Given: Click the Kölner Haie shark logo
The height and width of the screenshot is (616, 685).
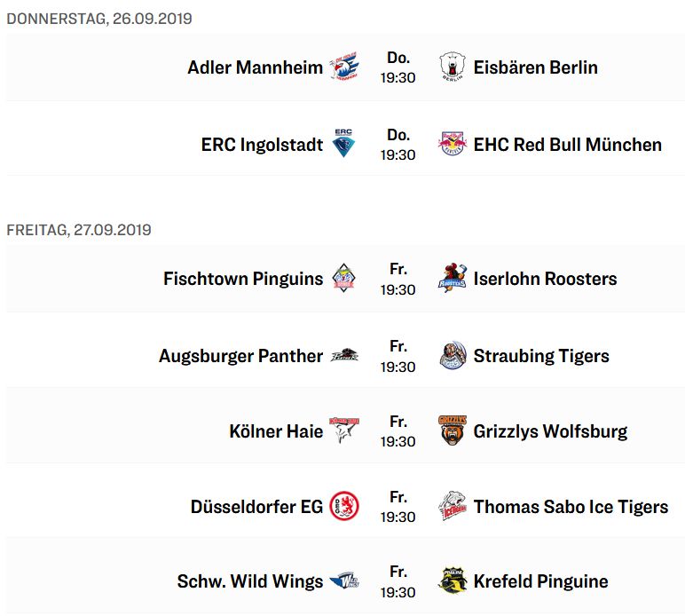Looking at the screenshot, I should click(x=343, y=430).
